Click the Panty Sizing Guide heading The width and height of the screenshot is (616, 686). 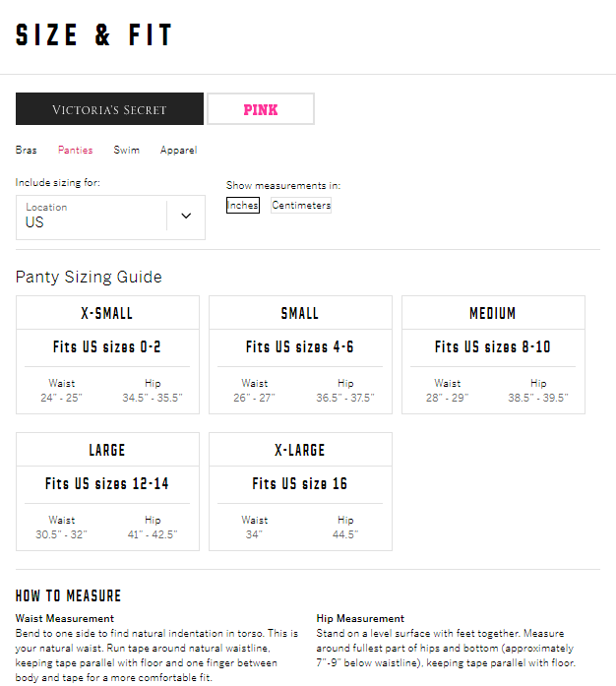89,277
